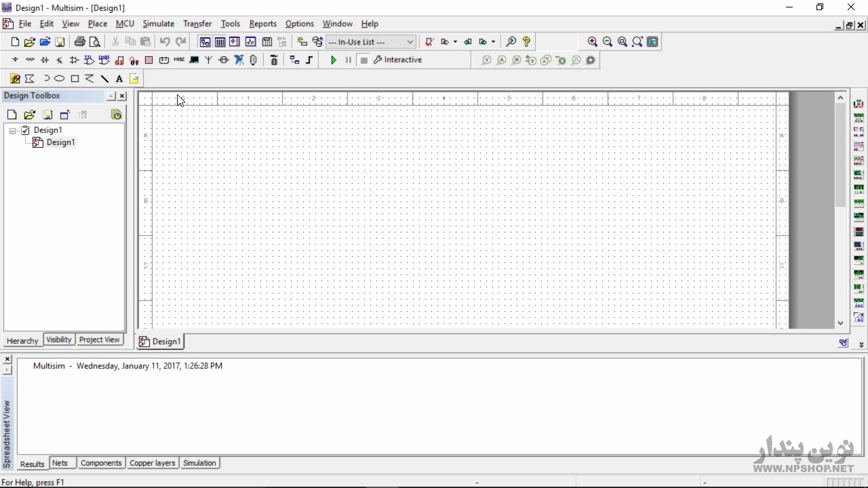Select the Design1 schematic in the tree

click(x=60, y=142)
